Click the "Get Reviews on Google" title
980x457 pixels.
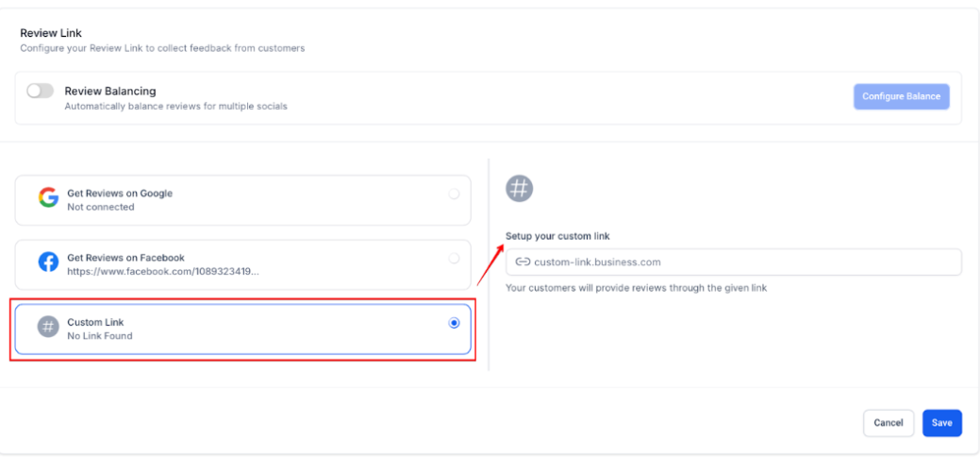120,194
